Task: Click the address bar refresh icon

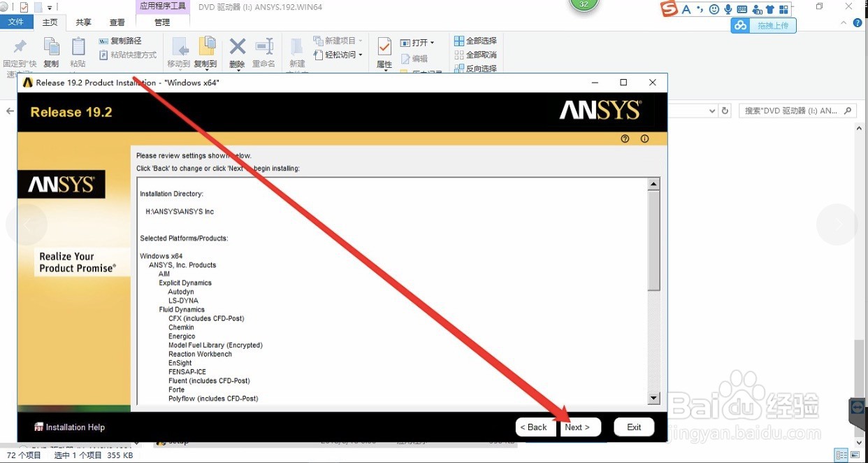Action: [725, 111]
